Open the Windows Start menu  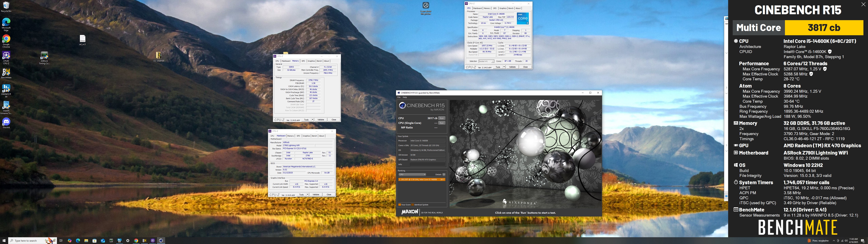tap(4, 241)
